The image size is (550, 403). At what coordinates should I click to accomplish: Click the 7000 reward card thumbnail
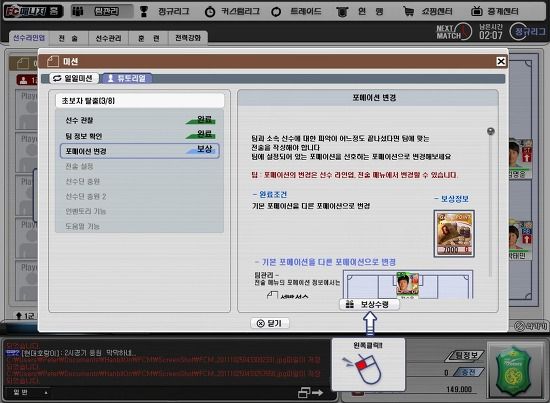(454, 234)
